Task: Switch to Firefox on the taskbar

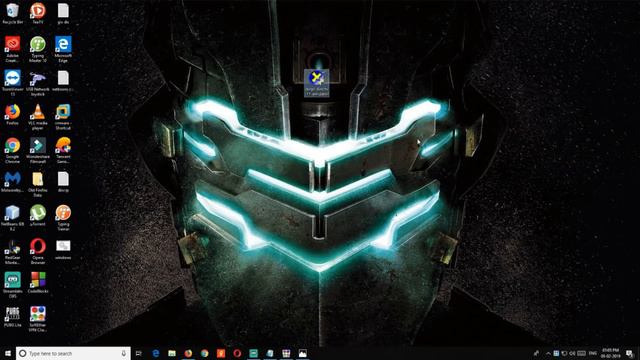Action: click(x=188, y=353)
